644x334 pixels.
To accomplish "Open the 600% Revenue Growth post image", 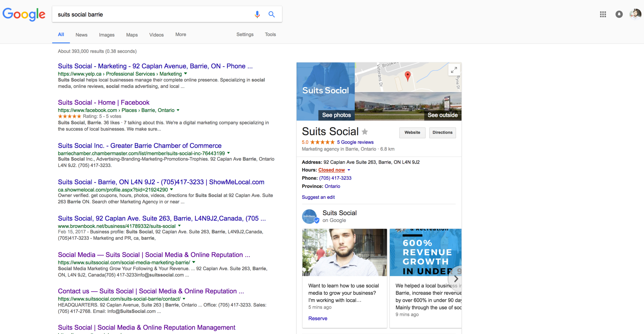I will 425,252.
